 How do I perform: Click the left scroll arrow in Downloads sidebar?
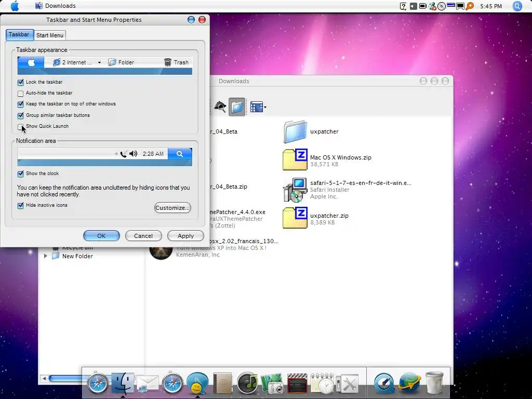click(x=44, y=378)
